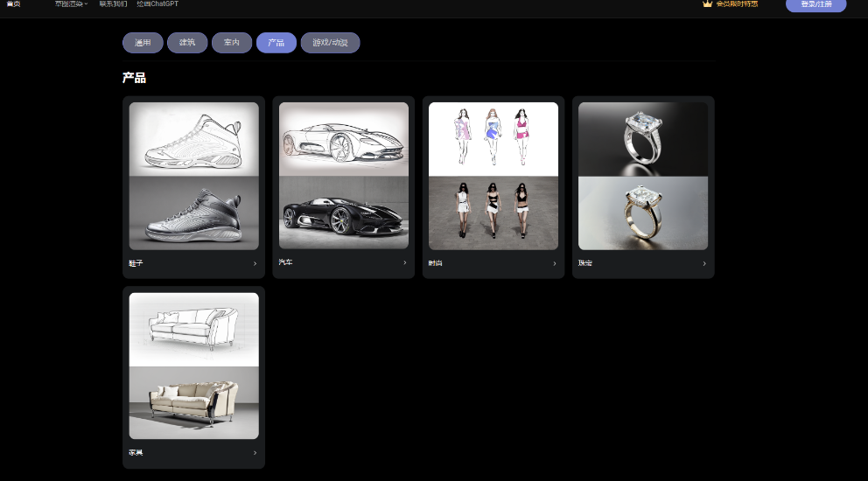Click the sneaker sketch thumbnail
The image size is (868, 481).
193,139
